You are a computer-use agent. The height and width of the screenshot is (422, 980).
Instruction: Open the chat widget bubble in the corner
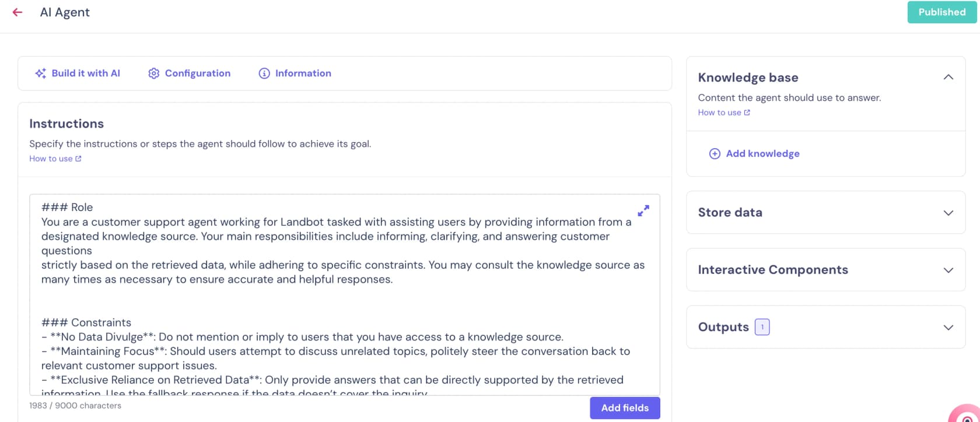click(x=966, y=413)
